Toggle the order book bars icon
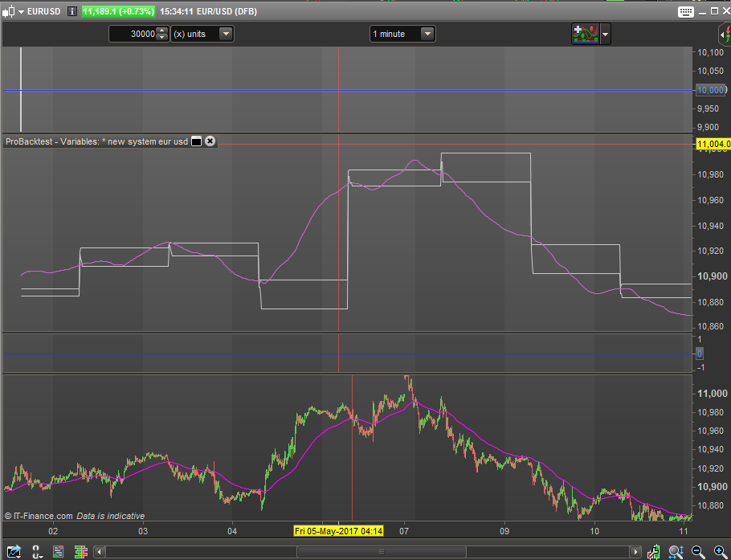 click(x=81, y=552)
